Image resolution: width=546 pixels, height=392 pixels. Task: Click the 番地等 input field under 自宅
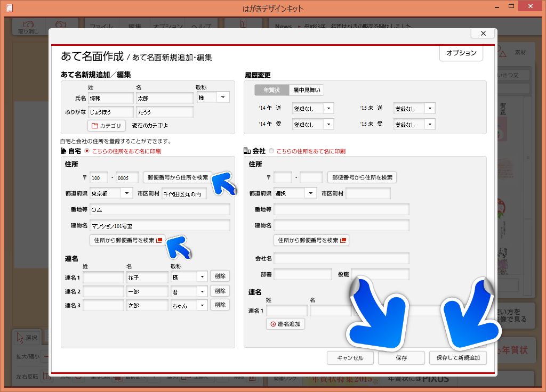[x=160, y=210]
